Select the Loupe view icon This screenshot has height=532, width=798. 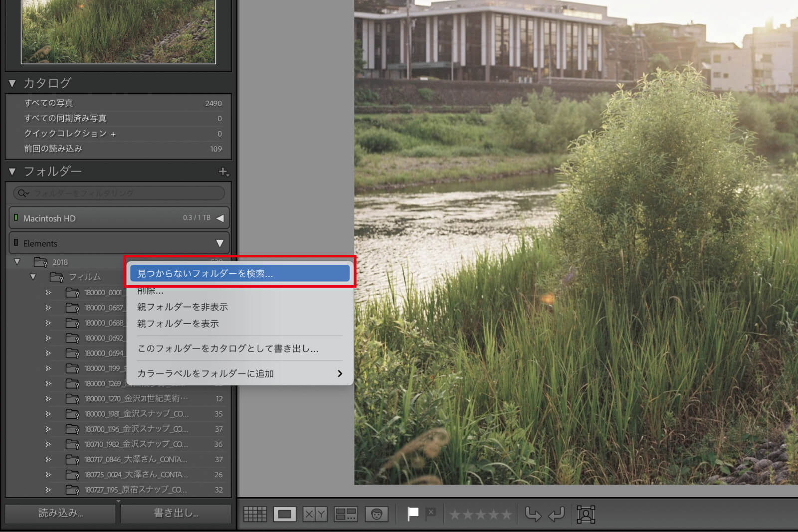click(285, 514)
